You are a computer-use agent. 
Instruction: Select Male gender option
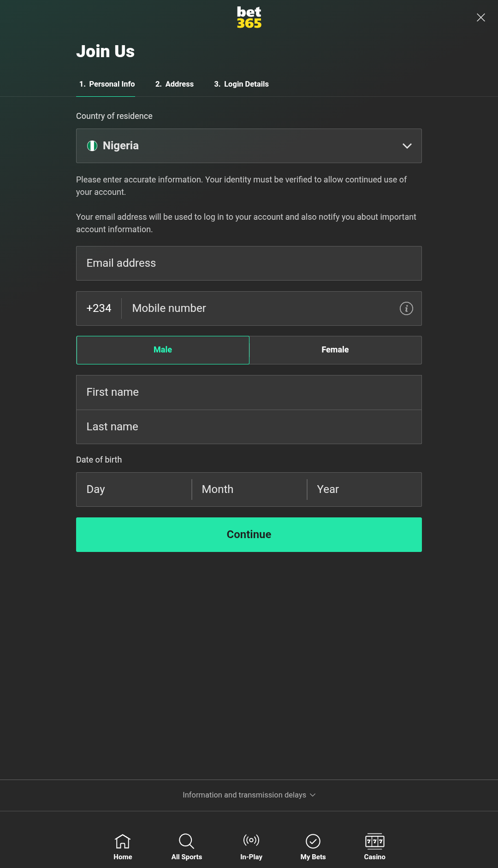[x=163, y=350]
